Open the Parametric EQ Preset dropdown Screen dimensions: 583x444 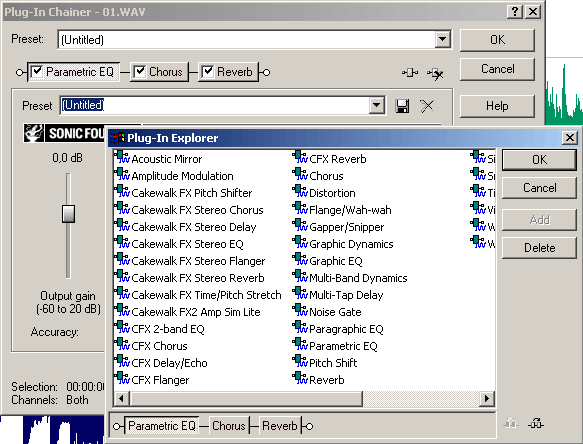[x=376, y=106]
